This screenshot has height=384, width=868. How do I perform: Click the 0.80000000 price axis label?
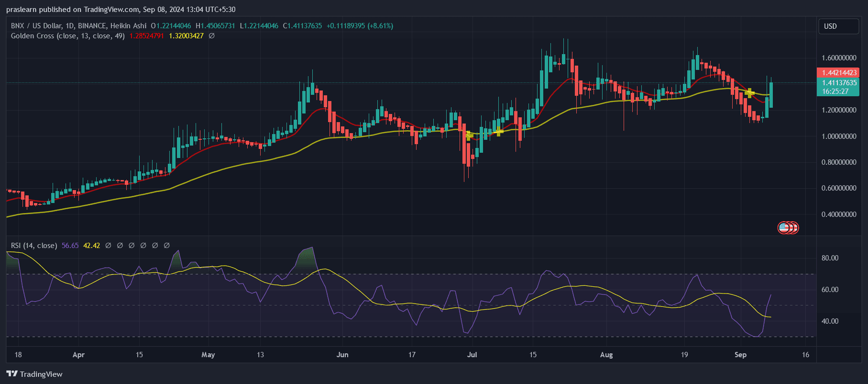839,162
